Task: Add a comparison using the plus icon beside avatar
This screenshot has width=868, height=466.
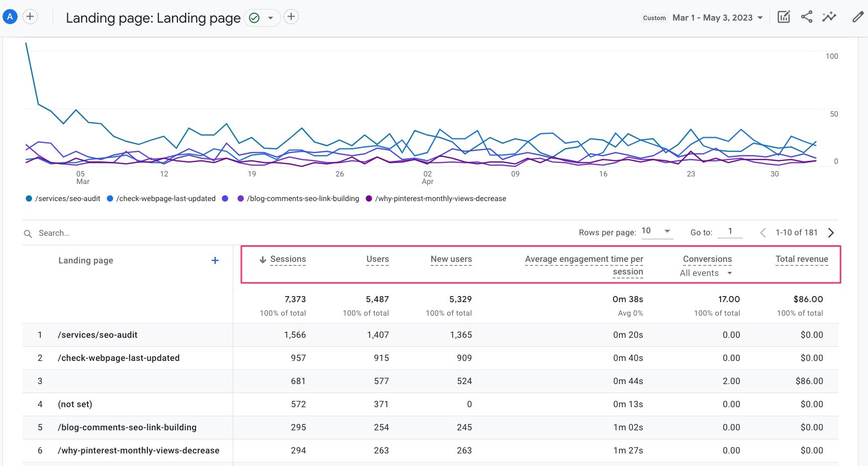Action: [31, 16]
